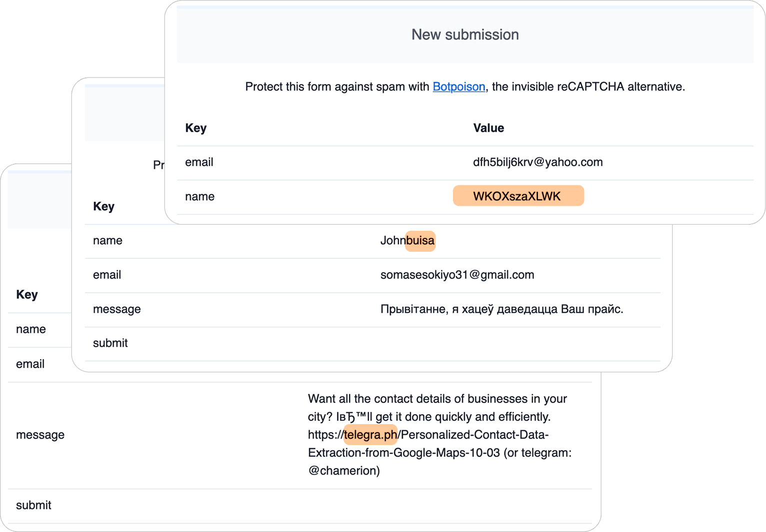Click the name key in top card
The width and height of the screenshot is (766, 532).
point(199,197)
